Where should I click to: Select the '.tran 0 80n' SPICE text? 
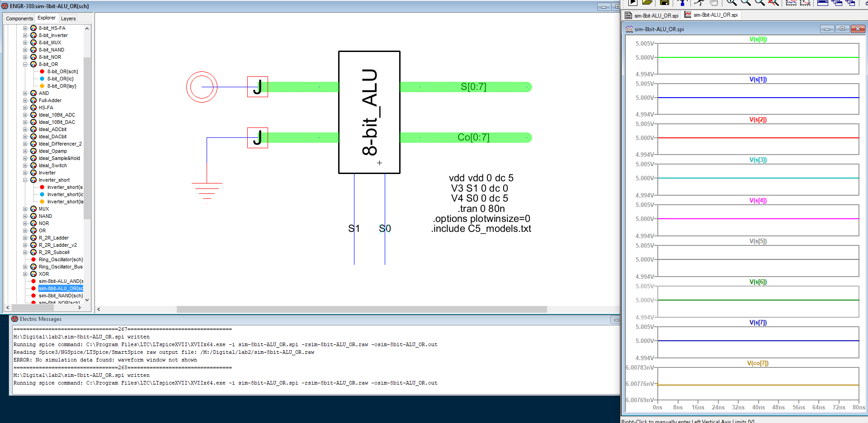coord(481,209)
